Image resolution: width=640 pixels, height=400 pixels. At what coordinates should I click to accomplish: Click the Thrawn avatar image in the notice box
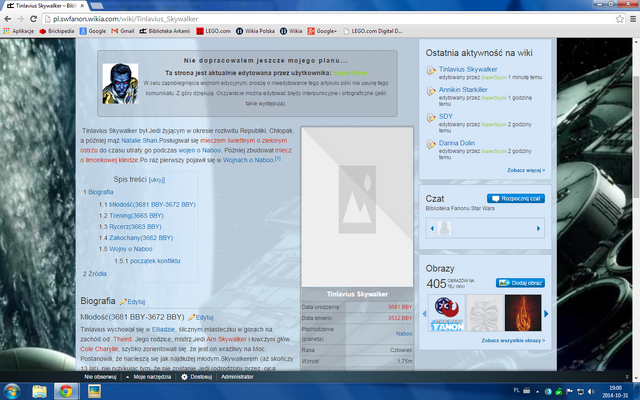120,83
